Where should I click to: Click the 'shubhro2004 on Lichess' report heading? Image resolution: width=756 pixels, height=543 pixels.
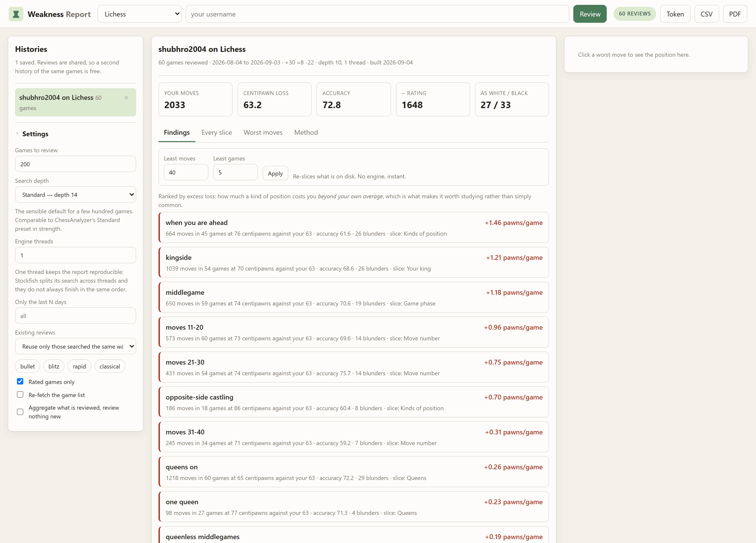click(x=202, y=49)
